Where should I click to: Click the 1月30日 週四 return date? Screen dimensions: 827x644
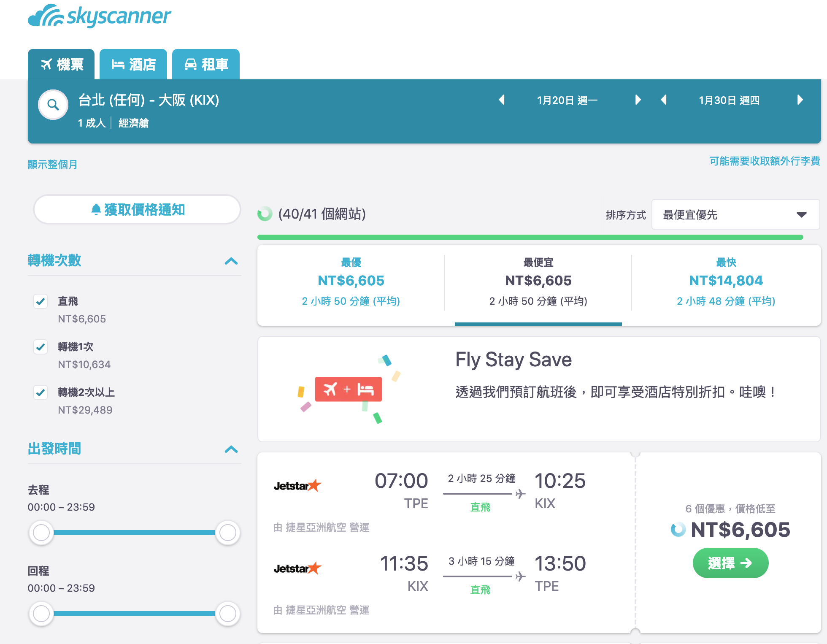click(x=729, y=100)
